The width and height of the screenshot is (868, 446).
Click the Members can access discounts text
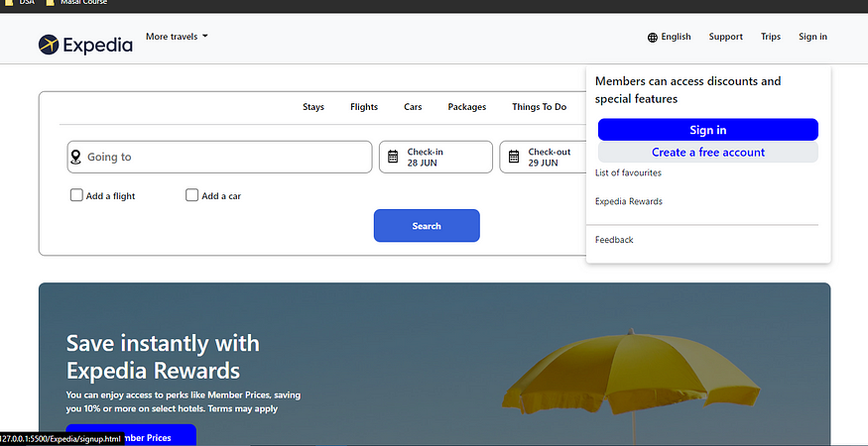[688, 89]
